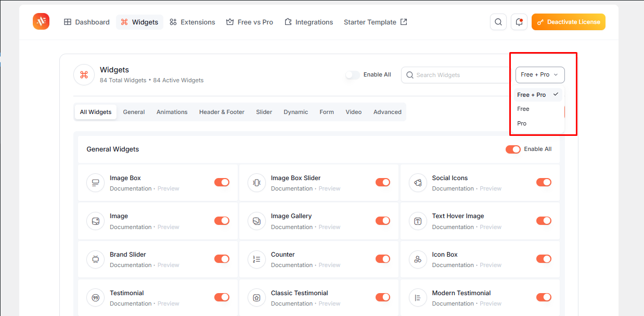Open the Free vs Pro nav item
644x316 pixels.
[x=250, y=22]
